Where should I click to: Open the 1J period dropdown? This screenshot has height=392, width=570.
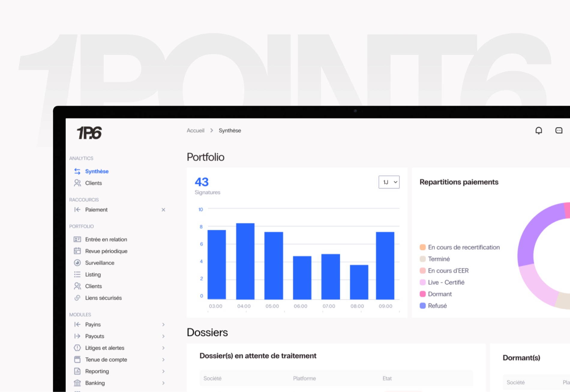pyautogui.click(x=389, y=182)
